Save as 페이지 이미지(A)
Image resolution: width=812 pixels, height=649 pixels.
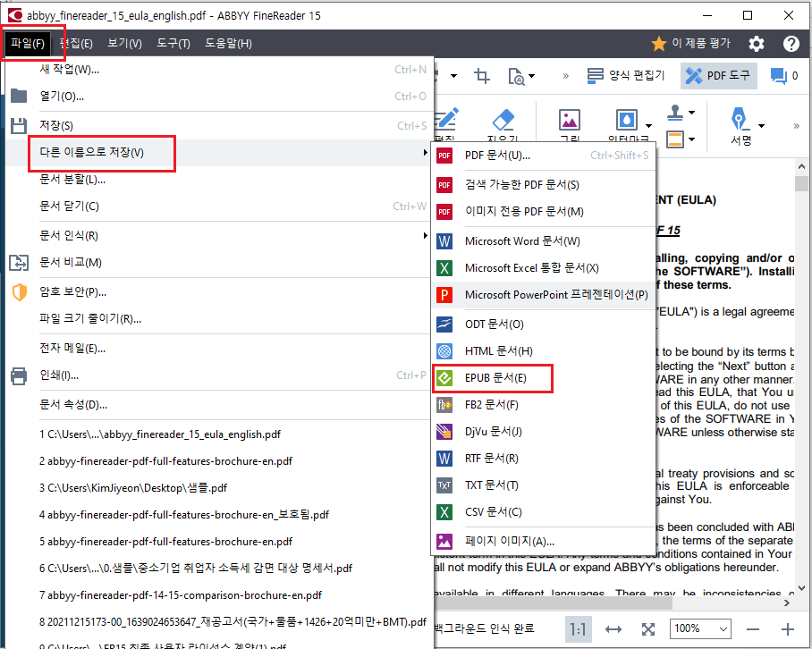(x=544, y=542)
